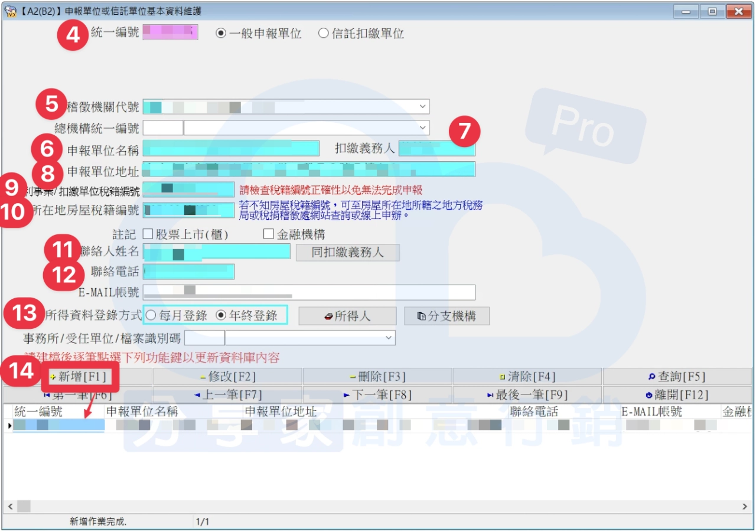This screenshot has height=532, width=756.
Task: Click the 房屋稅籍編號 input field
Action: pyautogui.click(x=188, y=210)
